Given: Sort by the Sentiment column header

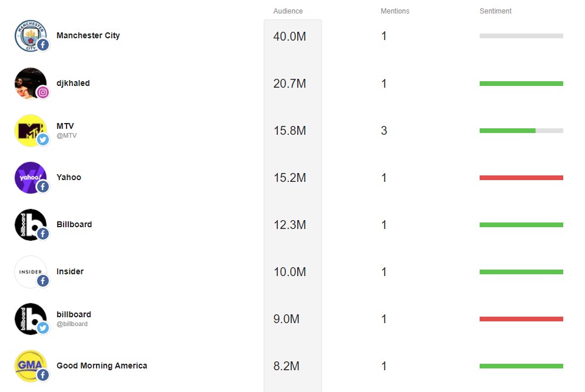Looking at the screenshot, I should click(x=496, y=11).
